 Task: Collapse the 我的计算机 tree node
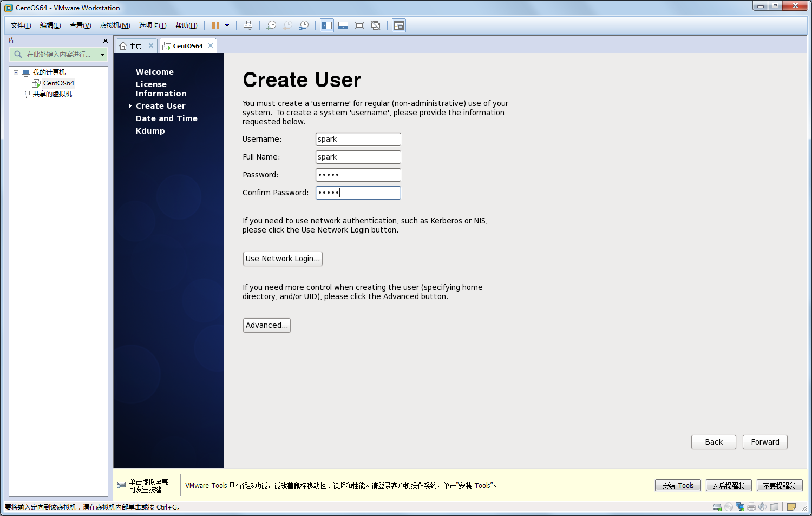(x=16, y=72)
